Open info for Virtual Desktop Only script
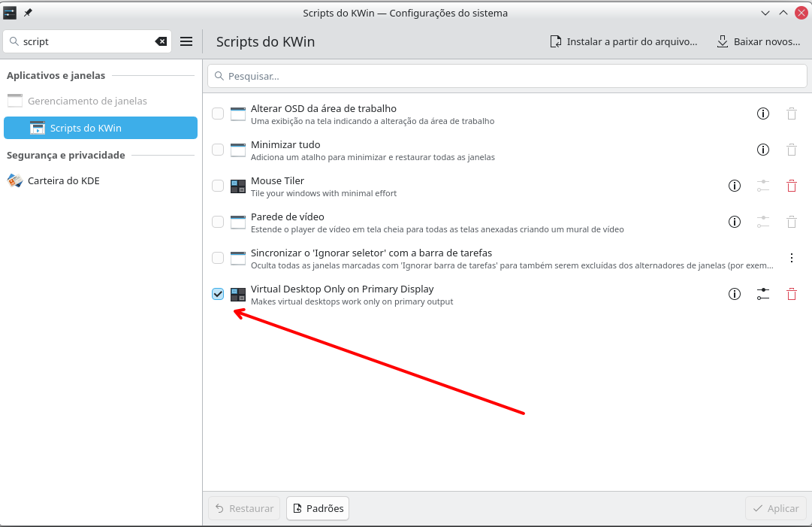 click(x=735, y=294)
